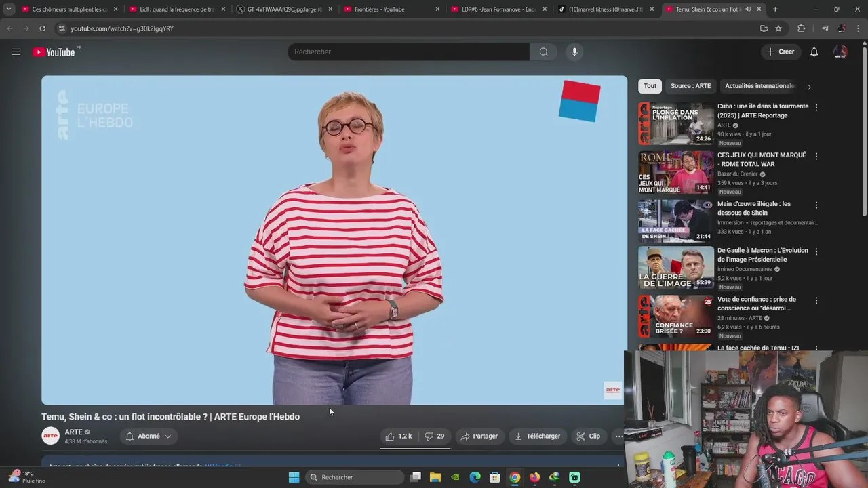Click the ARTE watermark on the video
The image size is (868, 488).
[613, 390]
